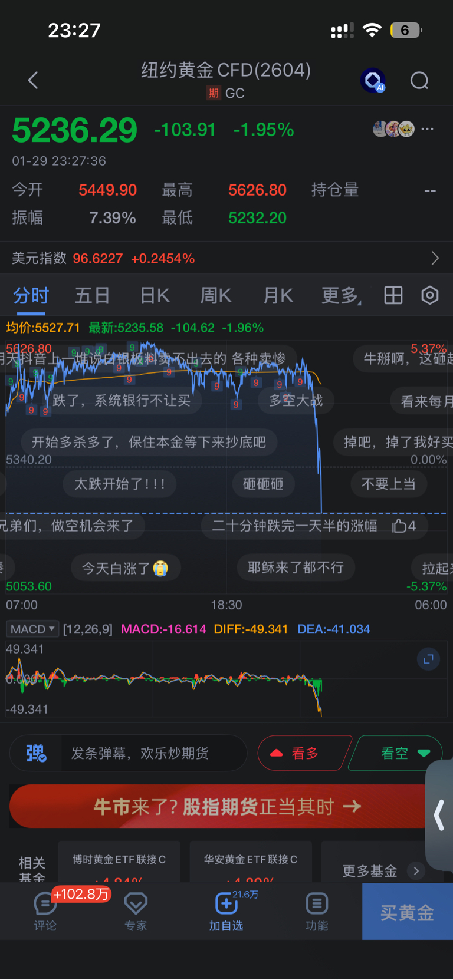Tap the 开始多杀多了 comment bubble
The image size is (453, 980).
point(149,442)
